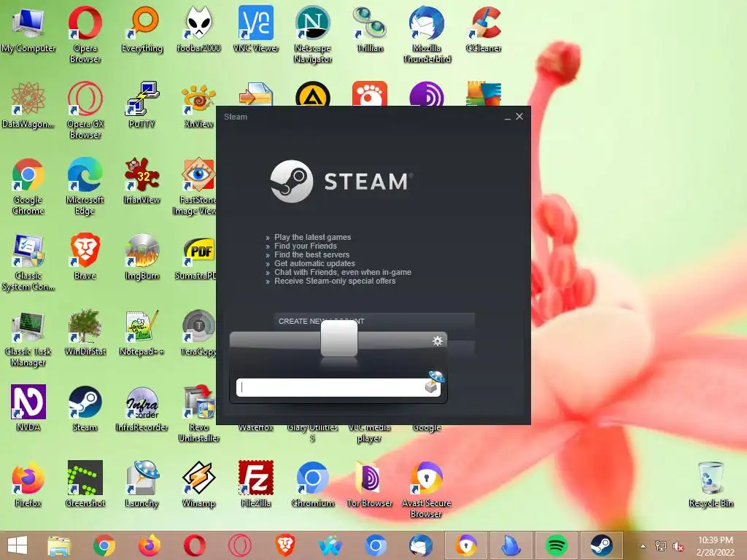Launch Chrome from the taskbar
This screenshot has width=747, height=560.
coord(104,545)
